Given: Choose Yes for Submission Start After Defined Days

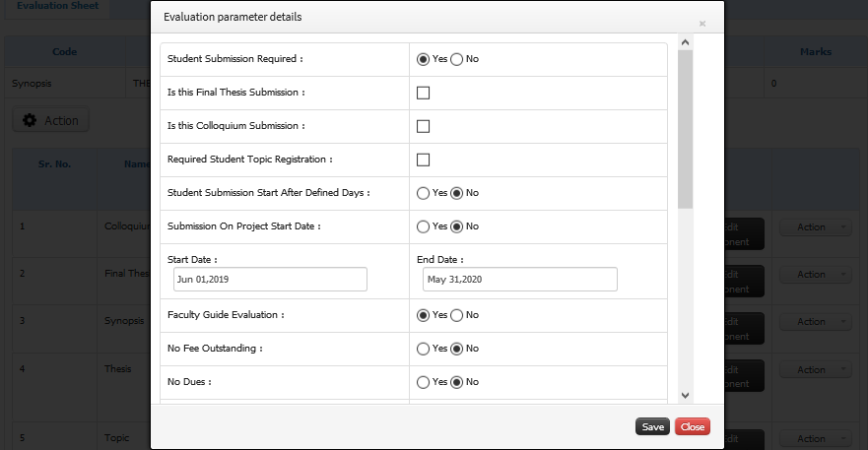Looking at the screenshot, I should pos(423,193).
